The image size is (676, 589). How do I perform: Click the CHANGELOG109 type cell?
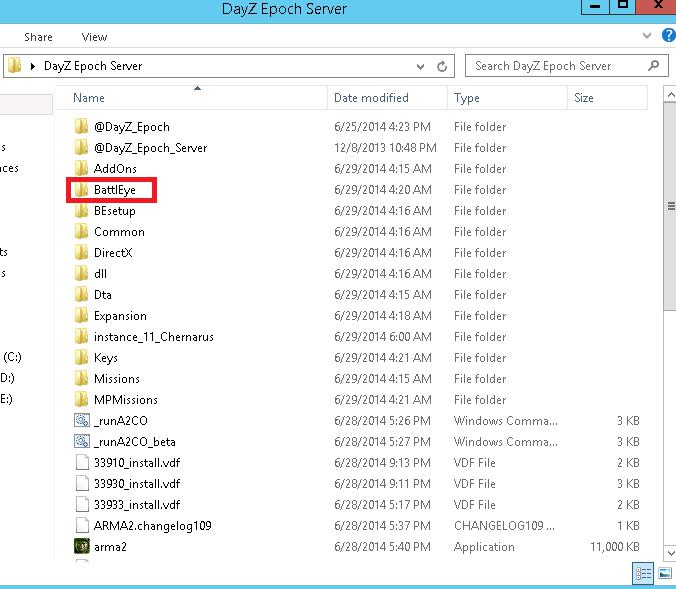coord(504,526)
